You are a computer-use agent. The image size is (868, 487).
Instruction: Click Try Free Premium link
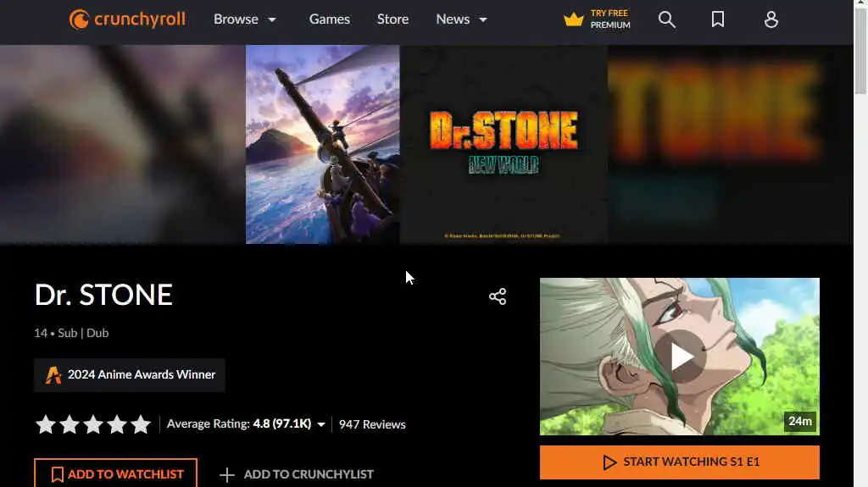tap(609, 19)
